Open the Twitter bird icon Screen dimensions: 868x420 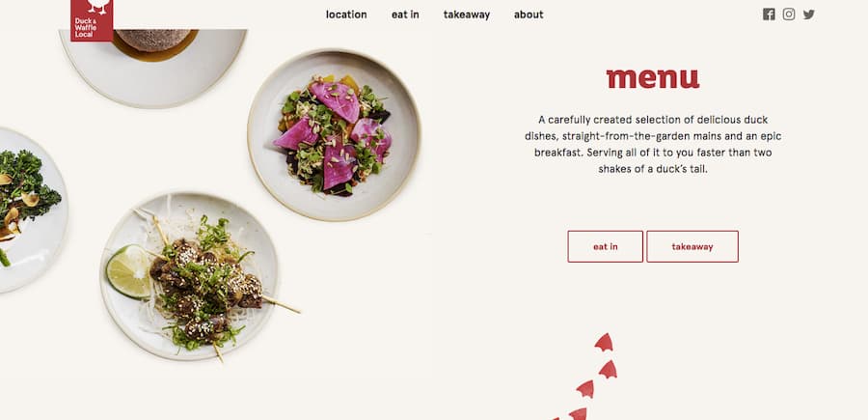click(809, 14)
